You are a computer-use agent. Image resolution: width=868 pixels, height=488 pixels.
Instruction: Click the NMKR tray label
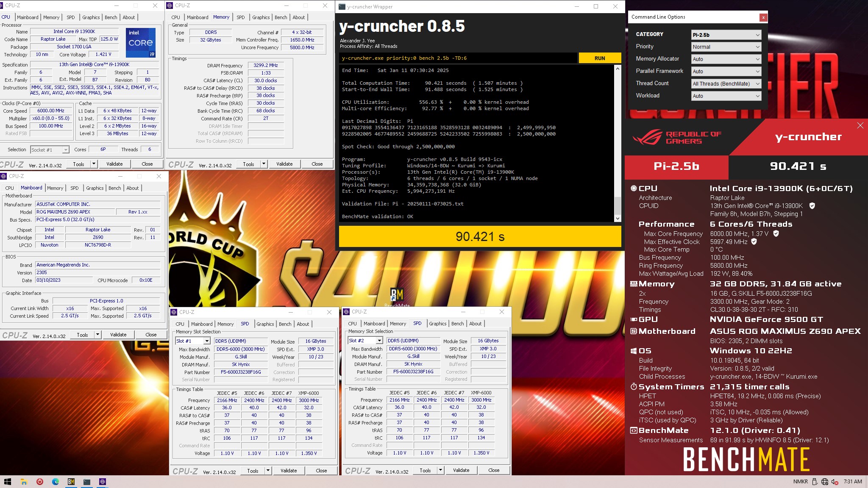pyautogui.click(x=800, y=482)
